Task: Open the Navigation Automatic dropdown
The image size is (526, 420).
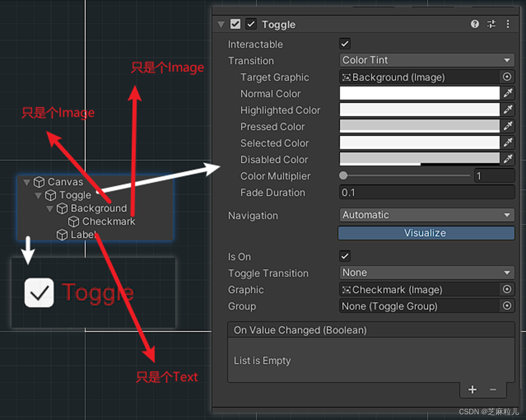Action: (427, 215)
